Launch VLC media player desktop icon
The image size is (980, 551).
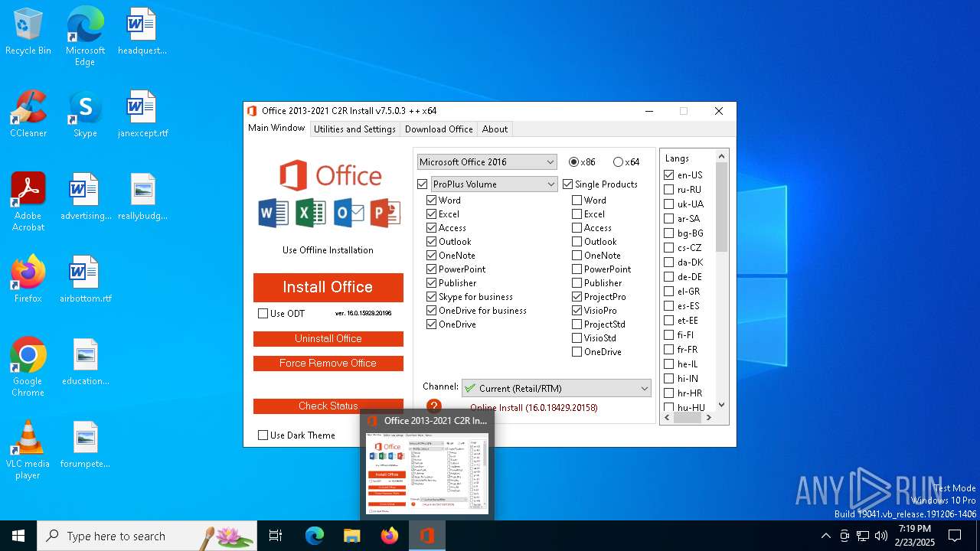point(28,450)
